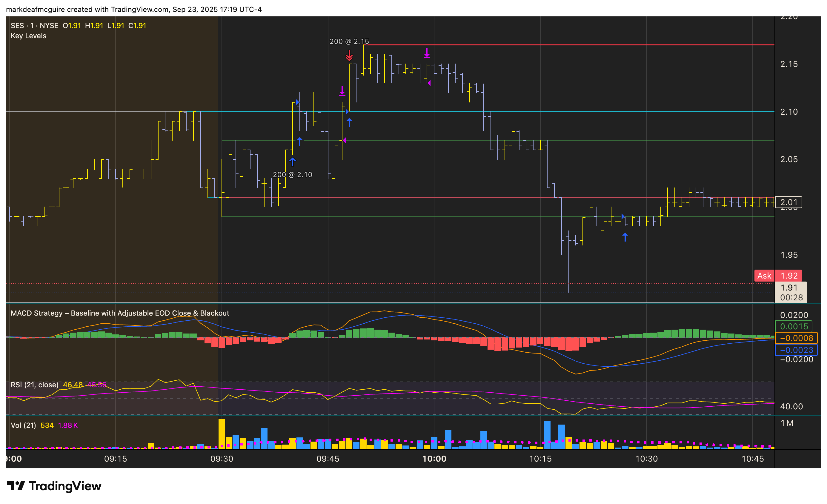
Task: Click the red Ask 1.92 price tag
Action: coord(778,276)
